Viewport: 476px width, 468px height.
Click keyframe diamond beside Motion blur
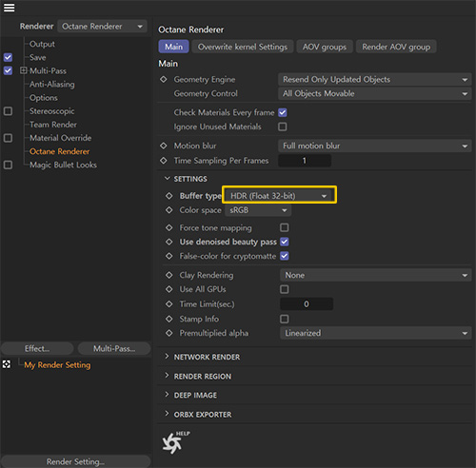click(x=164, y=146)
